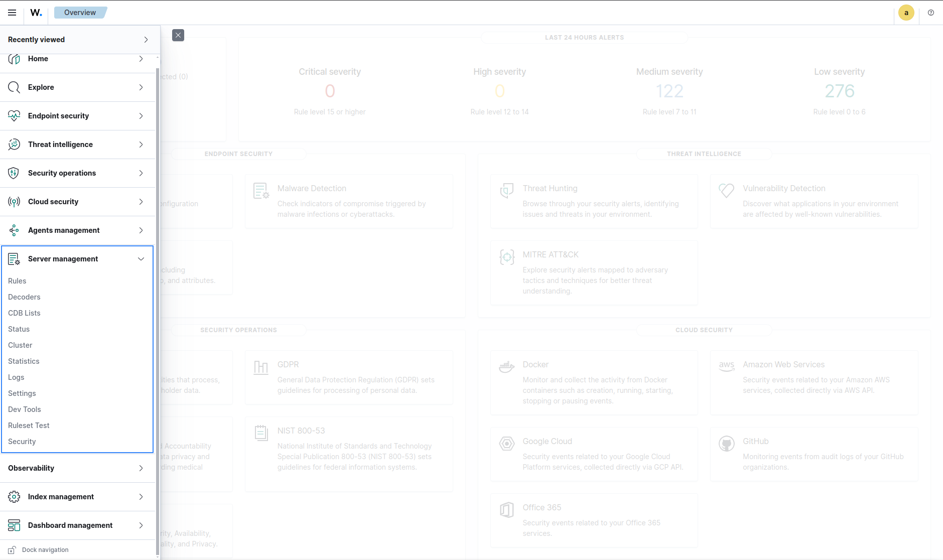Image resolution: width=943 pixels, height=560 pixels.
Task: Expand the Threat intelligence chevron
Action: [x=141, y=145]
